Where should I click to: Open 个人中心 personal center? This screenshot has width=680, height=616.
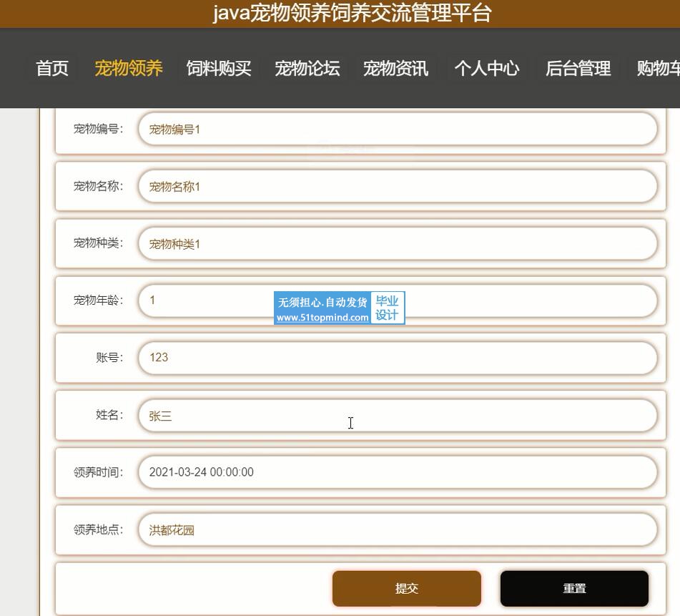pyautogui.click(x=486, y=69)
